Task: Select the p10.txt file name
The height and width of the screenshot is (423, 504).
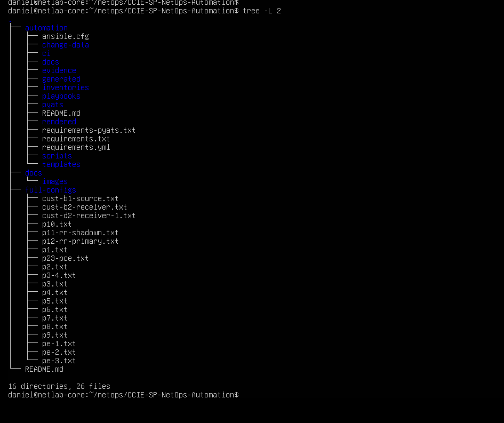Action: tap(57, 224)
